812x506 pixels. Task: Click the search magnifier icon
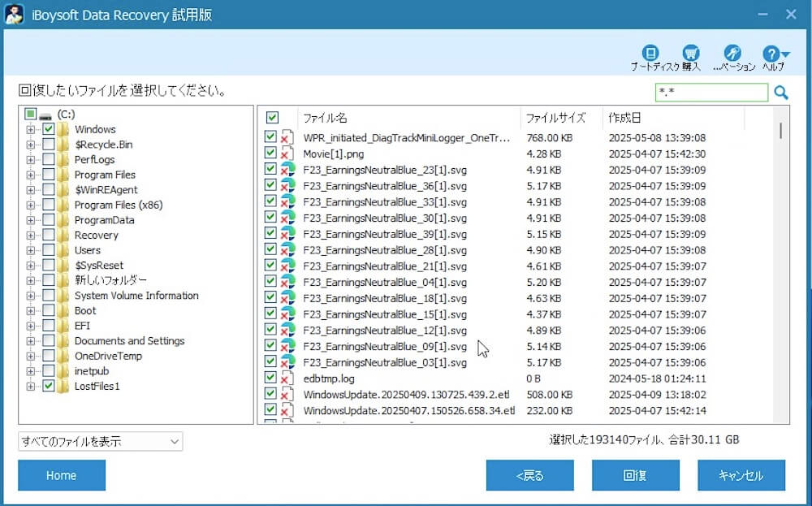pyautogui.click(x=781, y=93)
